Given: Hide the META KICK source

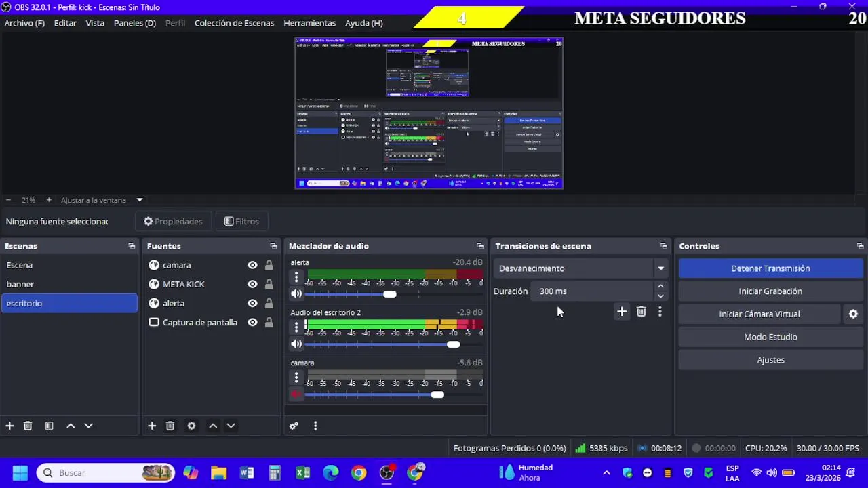Looking at the screenshot, I should [x=252, y=284].
